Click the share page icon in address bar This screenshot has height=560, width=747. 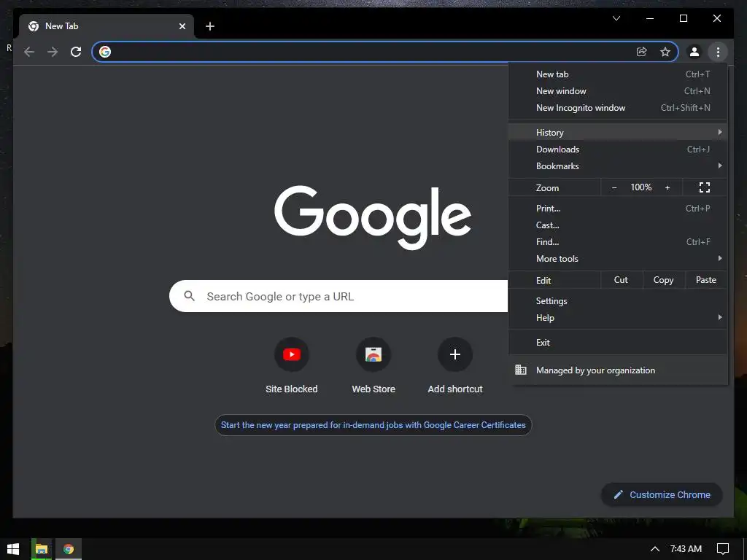(x=642, y=52)
